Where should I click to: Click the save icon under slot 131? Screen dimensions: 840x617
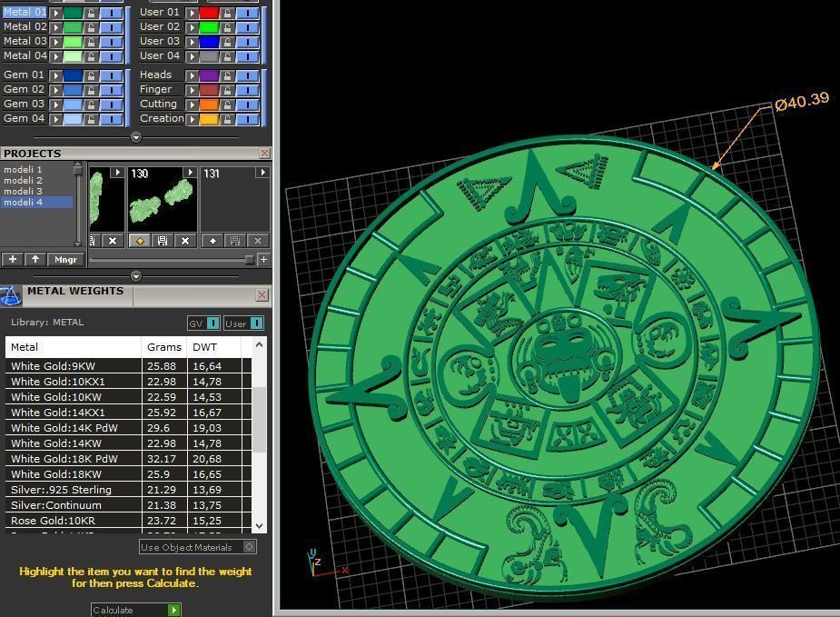(235, 241)
